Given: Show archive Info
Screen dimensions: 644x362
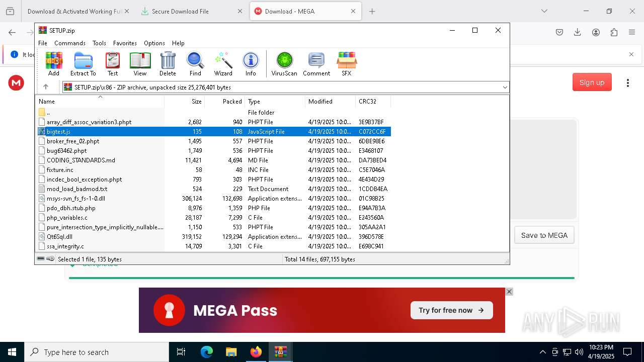Looking at the screenshot, I should point(251,64).
